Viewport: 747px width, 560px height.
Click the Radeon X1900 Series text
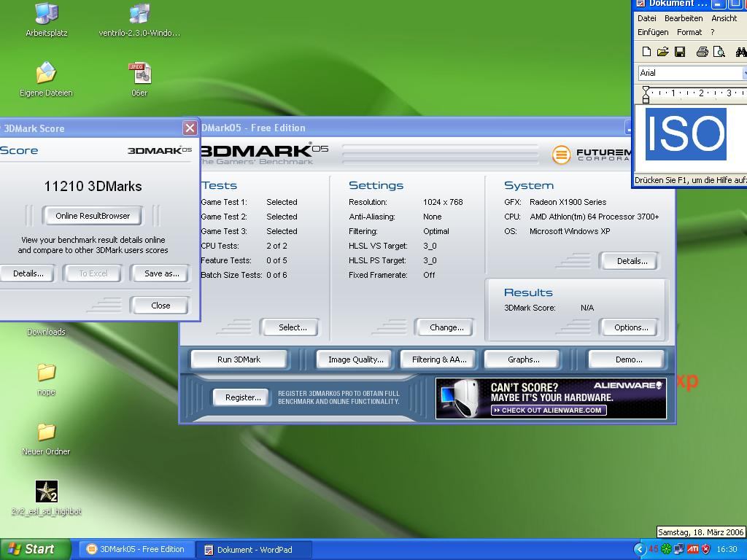click(568, 202)
